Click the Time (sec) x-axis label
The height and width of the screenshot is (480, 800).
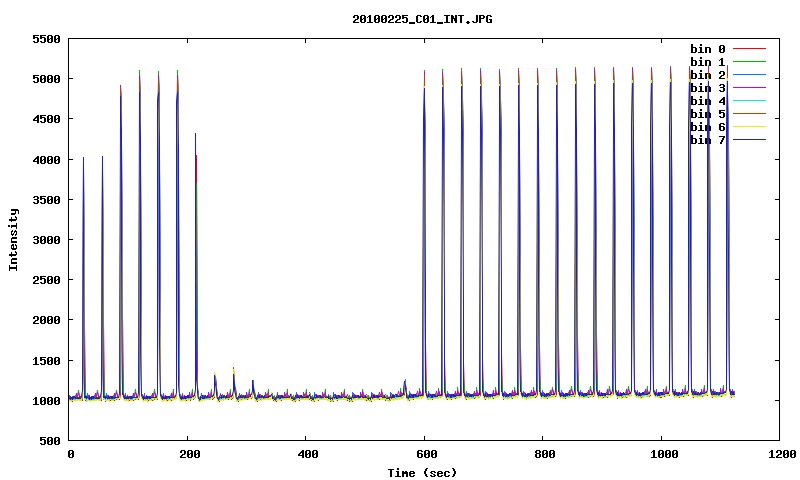pyautogui.click(x=422, y=473)
